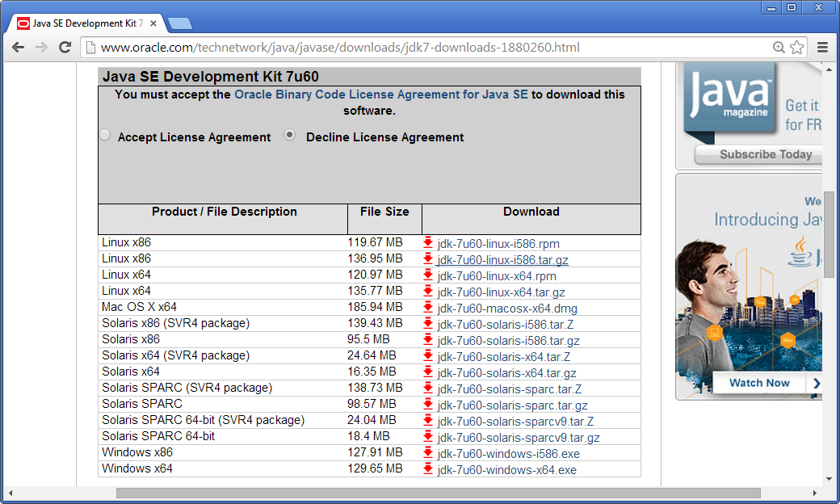Click the forward navigation arrow
The width and height of the screenshot is (840, 504).
(41, 48)
